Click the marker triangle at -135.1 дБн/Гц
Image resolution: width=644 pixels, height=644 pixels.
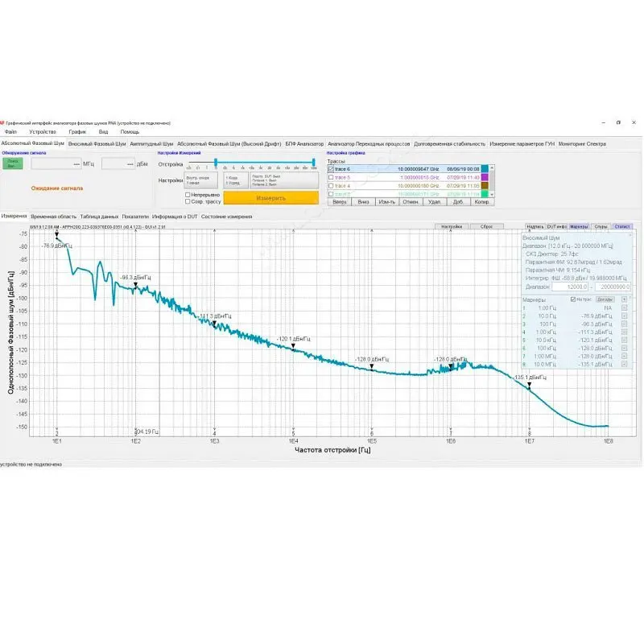click(529, 385)
